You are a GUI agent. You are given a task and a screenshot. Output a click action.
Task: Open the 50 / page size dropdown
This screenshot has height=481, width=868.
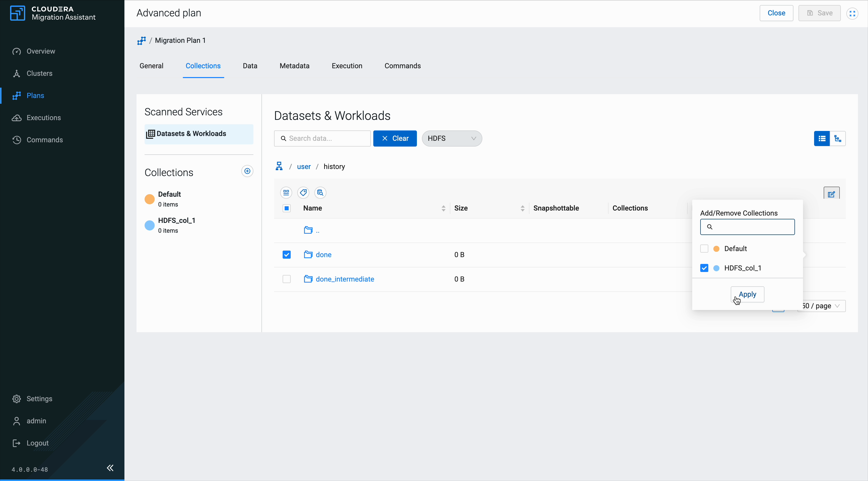point(821,306)
